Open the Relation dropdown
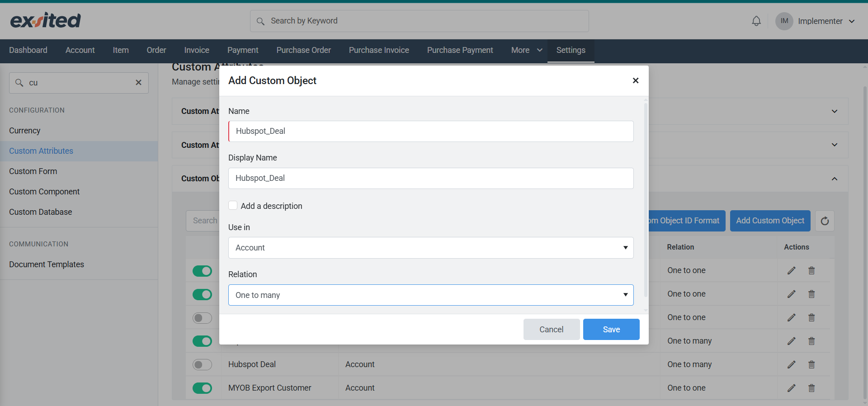The image size is (868, 406). 431,295
